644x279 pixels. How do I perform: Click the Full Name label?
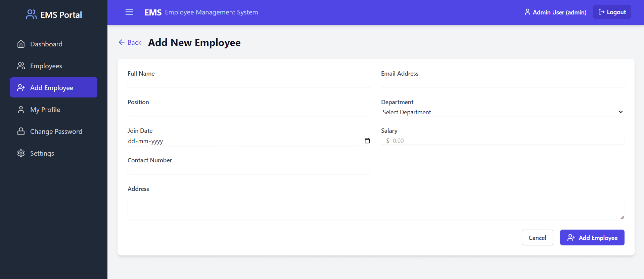pos(141,74)
